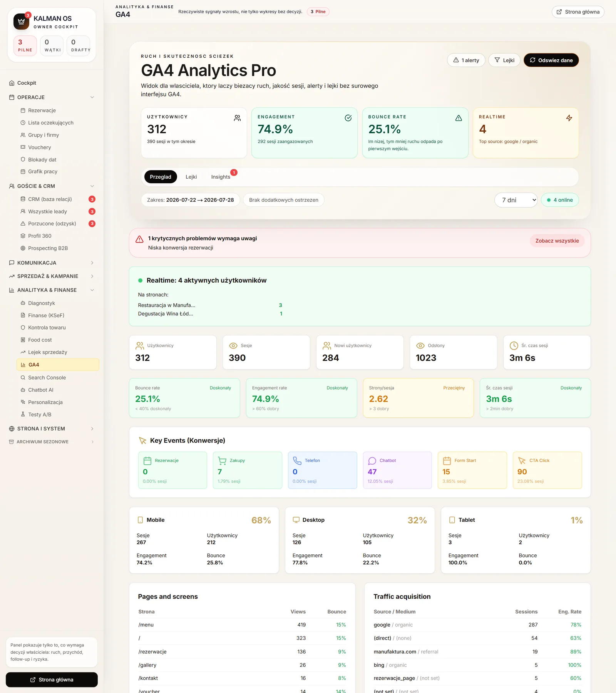Collapse the GOŚCIE & CRM section

52,186
